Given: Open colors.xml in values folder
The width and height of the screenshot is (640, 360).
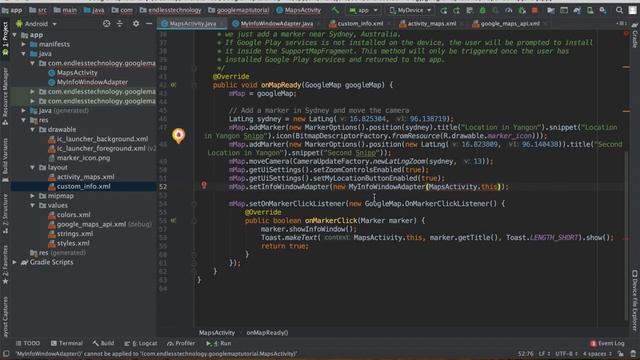Looking at the screenshot, I should tap(73, 215).
